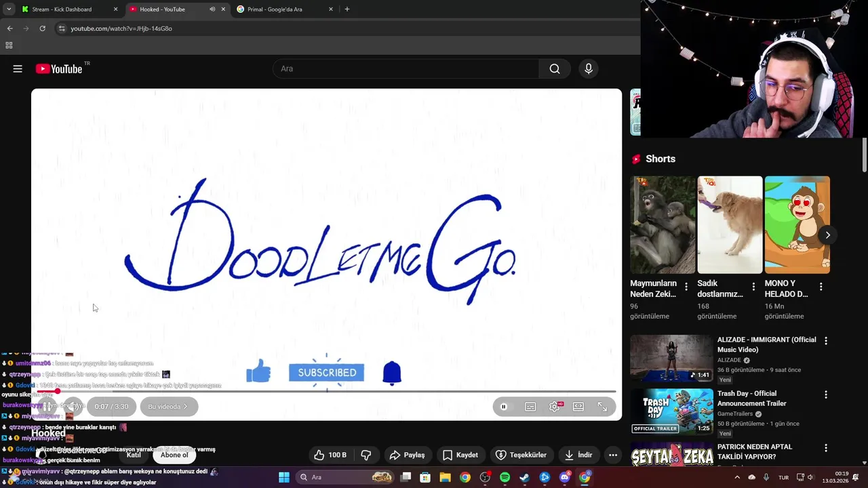Viewport: 868px width, 488px height.
Task: Open a new browser tab
Action: 347,9
